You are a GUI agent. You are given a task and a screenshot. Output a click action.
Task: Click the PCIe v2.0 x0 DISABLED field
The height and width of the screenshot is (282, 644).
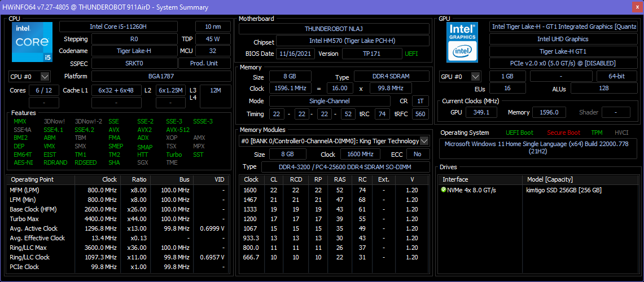563,63
